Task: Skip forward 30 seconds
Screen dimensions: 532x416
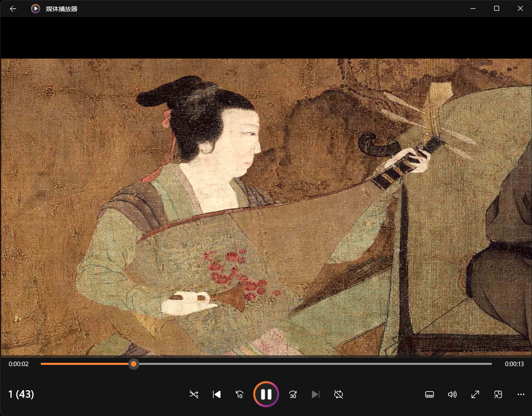Action: 293,394
